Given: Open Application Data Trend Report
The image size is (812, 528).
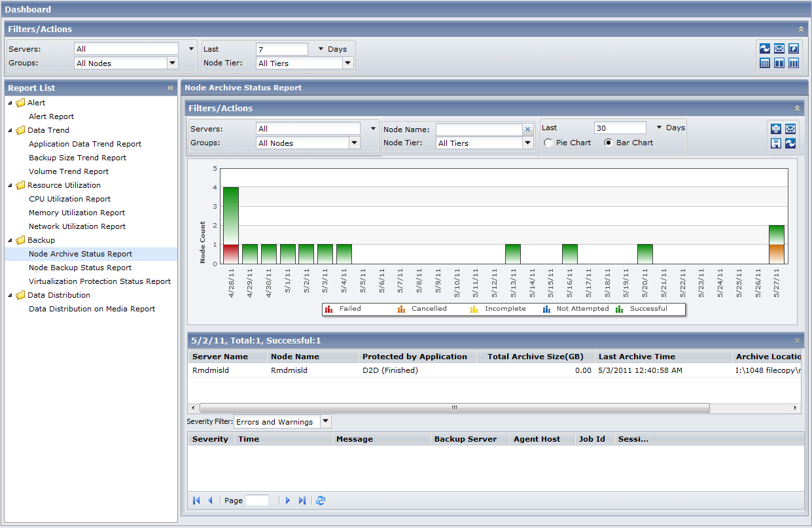Looking at the screenshot, I should click(85, 144).
